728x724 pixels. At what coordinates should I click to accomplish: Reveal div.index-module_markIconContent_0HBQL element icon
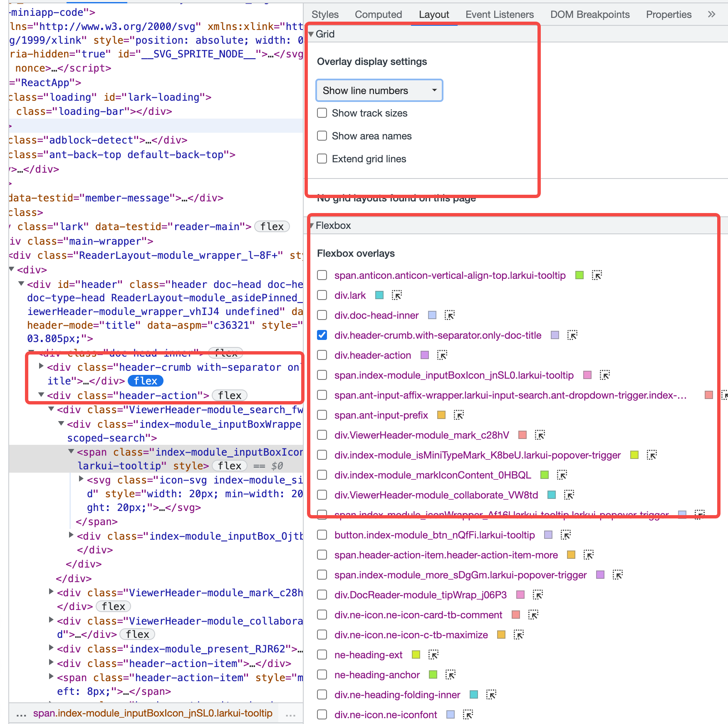[562, 475]
